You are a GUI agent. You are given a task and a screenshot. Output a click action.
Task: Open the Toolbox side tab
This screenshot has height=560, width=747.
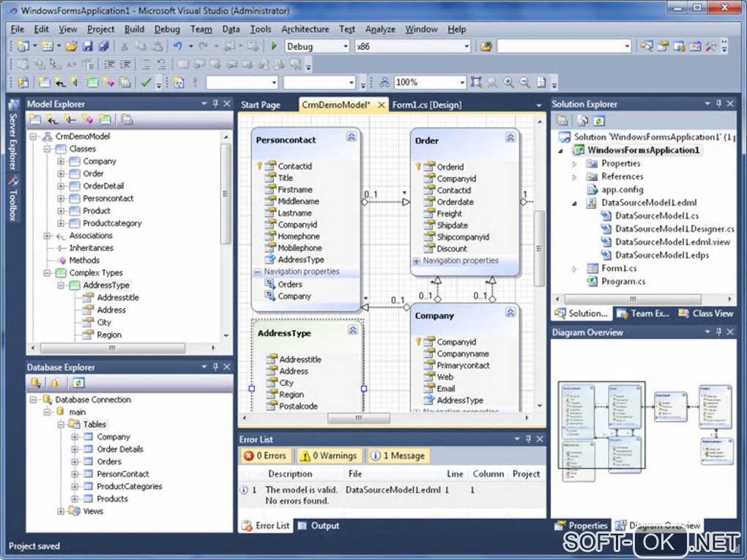click(x=13, y=198)
